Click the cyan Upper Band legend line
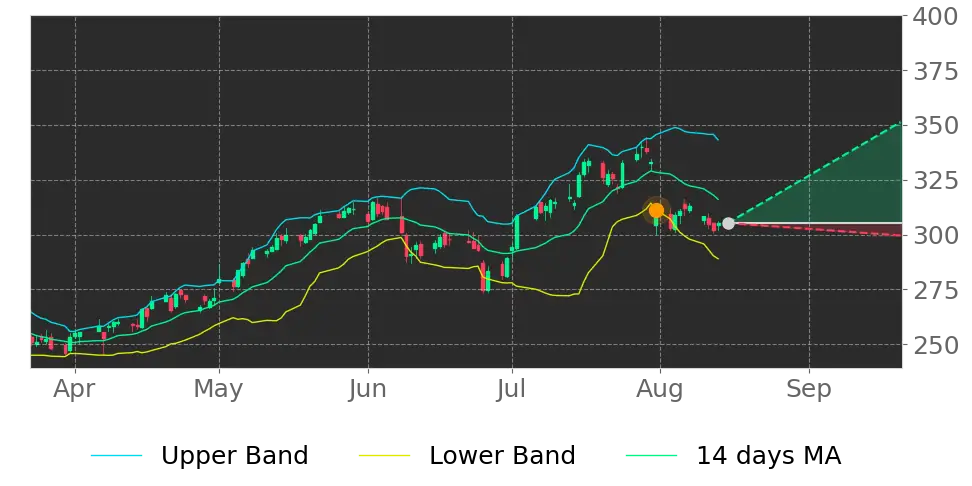 click(117, 457)
